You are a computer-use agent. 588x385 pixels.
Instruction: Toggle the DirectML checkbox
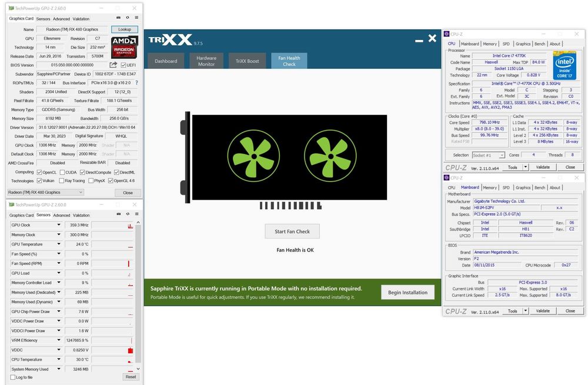click(x=116, y=172)
